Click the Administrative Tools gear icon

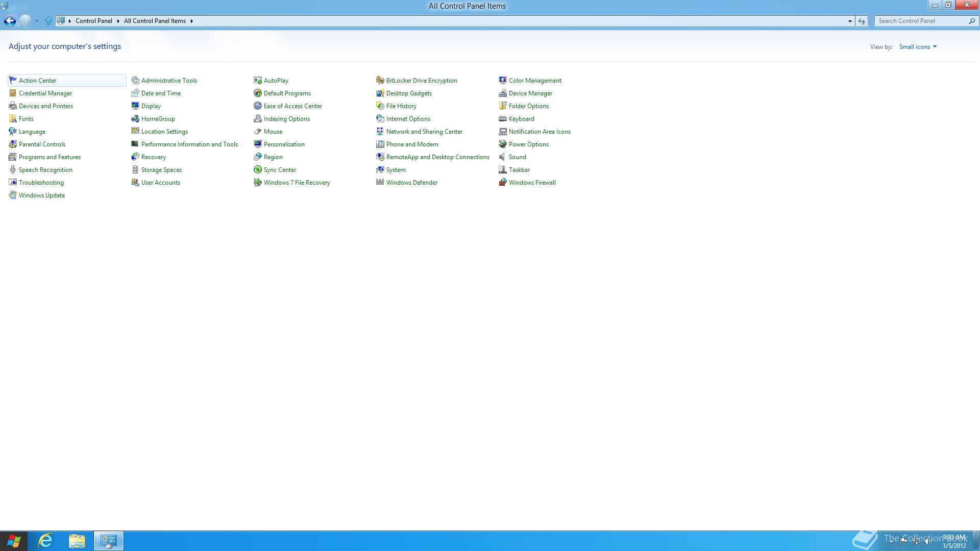(135, 80)
